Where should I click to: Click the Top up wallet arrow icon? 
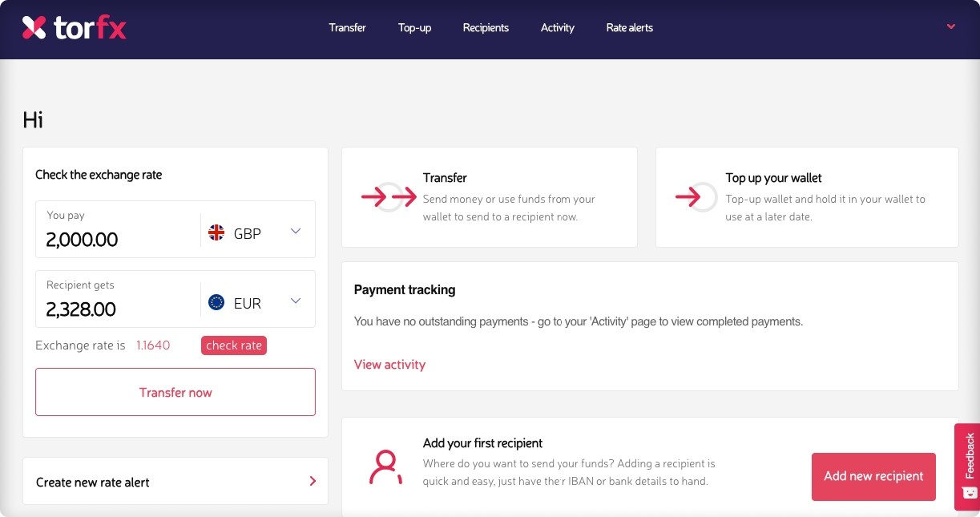(x=696, y=197)
